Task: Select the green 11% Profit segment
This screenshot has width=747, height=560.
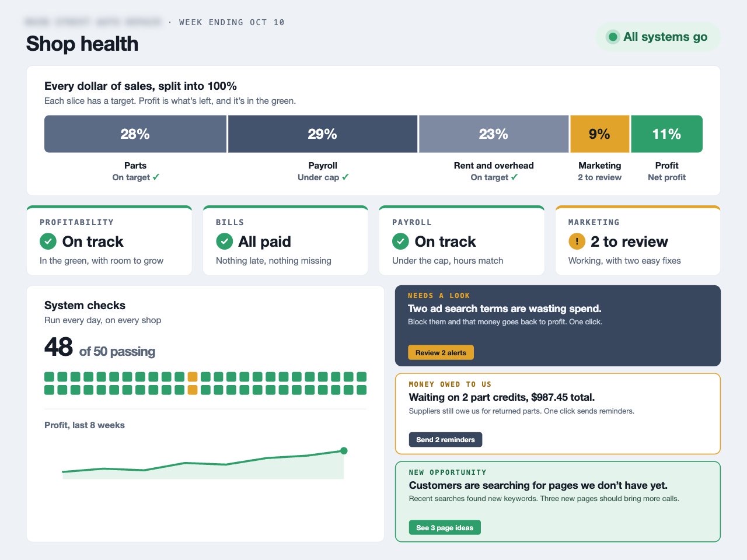Action: click(666, 134)
